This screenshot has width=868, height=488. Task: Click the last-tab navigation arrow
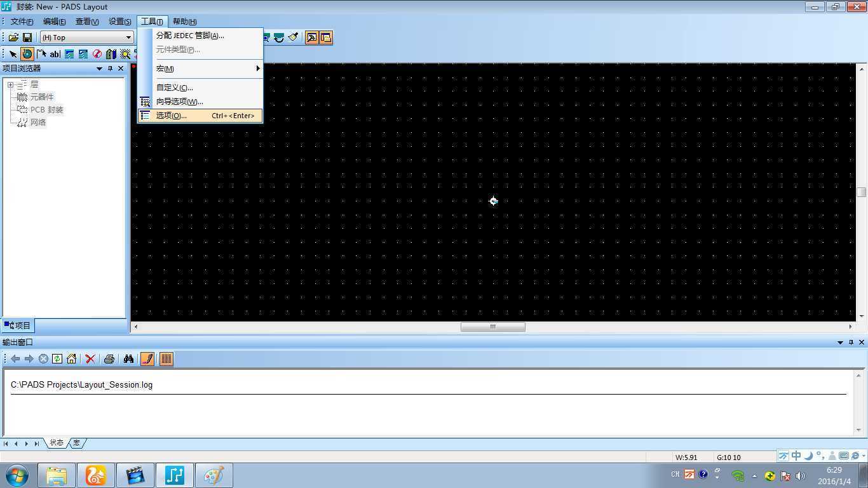click(x=37, y=444)
